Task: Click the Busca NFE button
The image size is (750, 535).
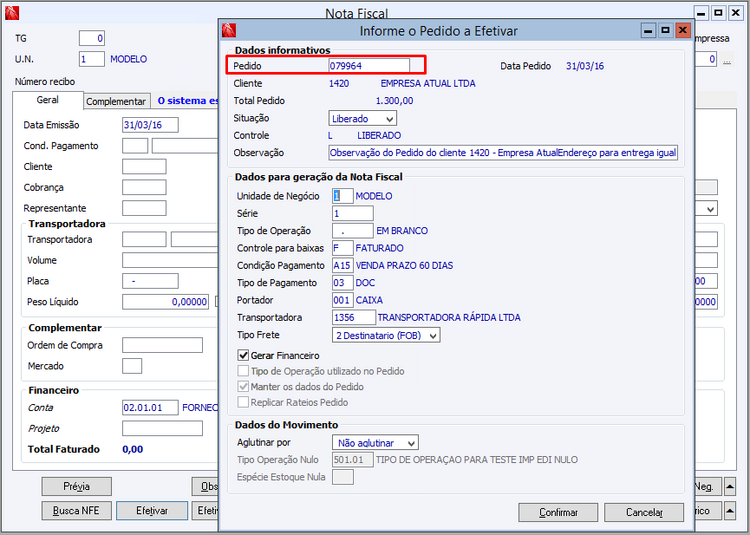Action: [77, 511]
